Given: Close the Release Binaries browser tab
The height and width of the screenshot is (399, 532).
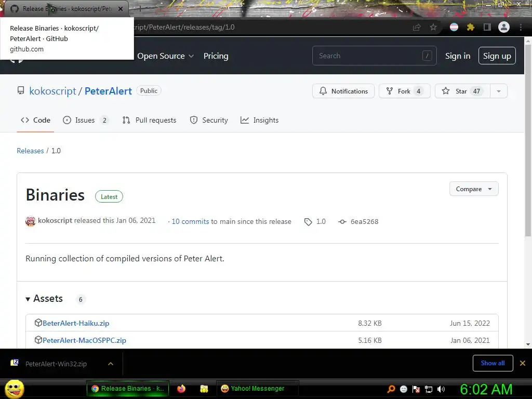Looking at the screenshot, I should 121,9.
